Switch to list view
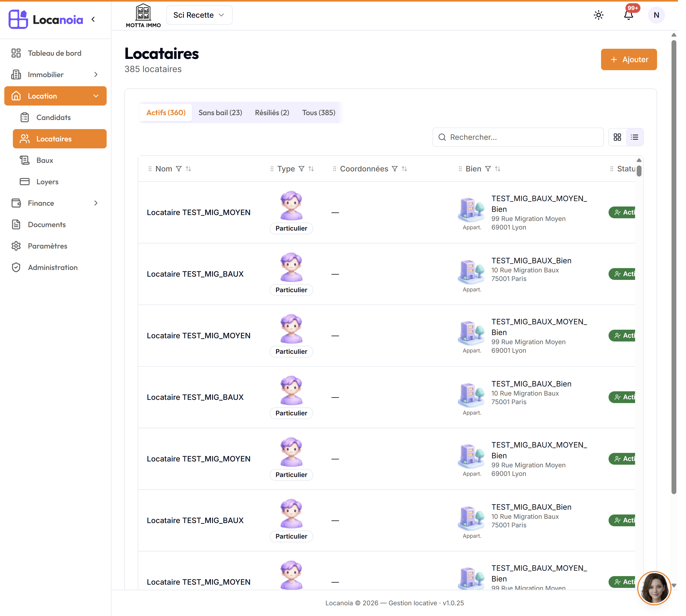 (635, 137)
